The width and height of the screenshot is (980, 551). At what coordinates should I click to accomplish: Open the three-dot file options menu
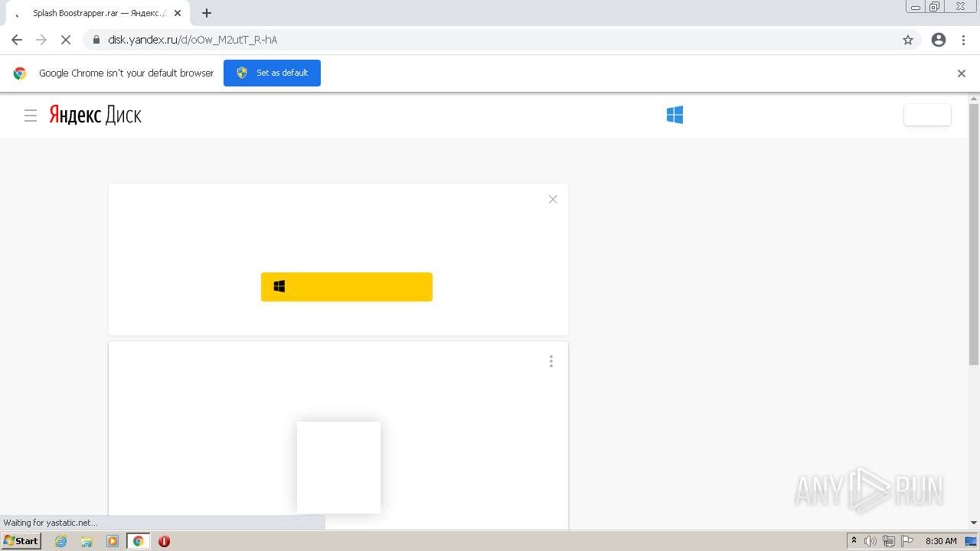[550, 361]
